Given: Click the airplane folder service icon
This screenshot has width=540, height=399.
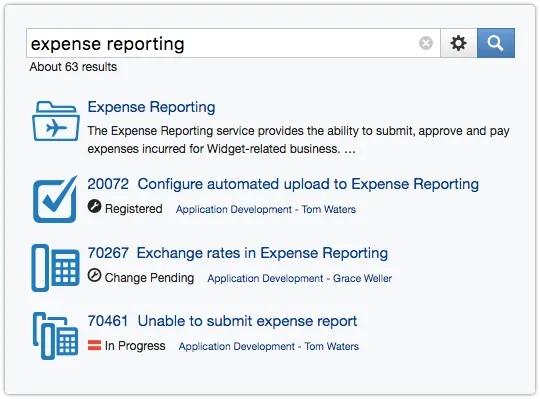Looking at the screenshot, I should (x=56, y=121).
